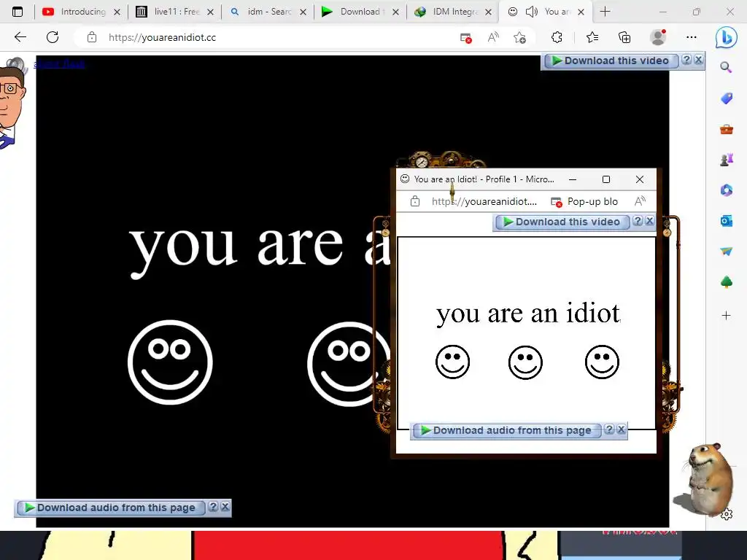Open help on popup Download audio panel
The height and width of the screenshot is (560, 747).
609,429
